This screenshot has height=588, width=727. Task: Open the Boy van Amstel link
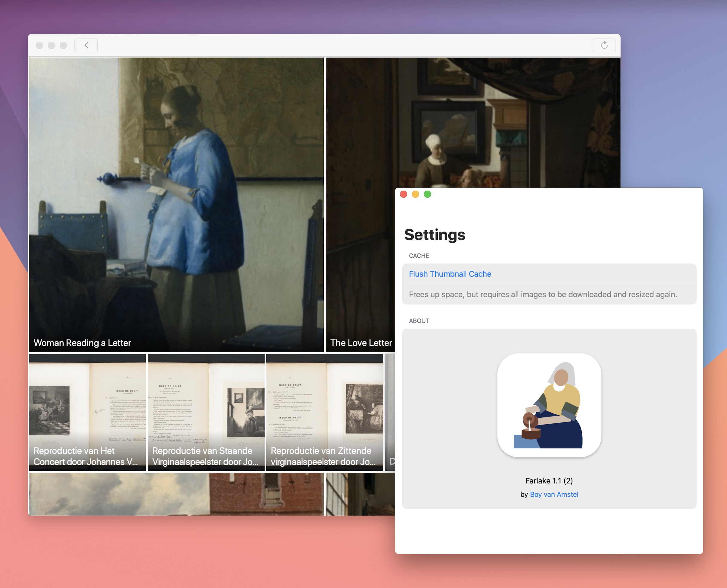(x=554, y=494)
